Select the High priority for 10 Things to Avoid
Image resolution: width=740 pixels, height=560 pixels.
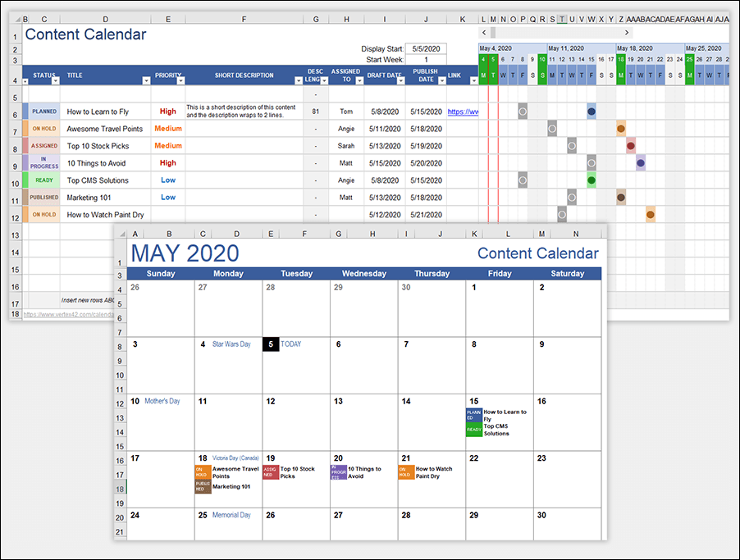[168, 163]
